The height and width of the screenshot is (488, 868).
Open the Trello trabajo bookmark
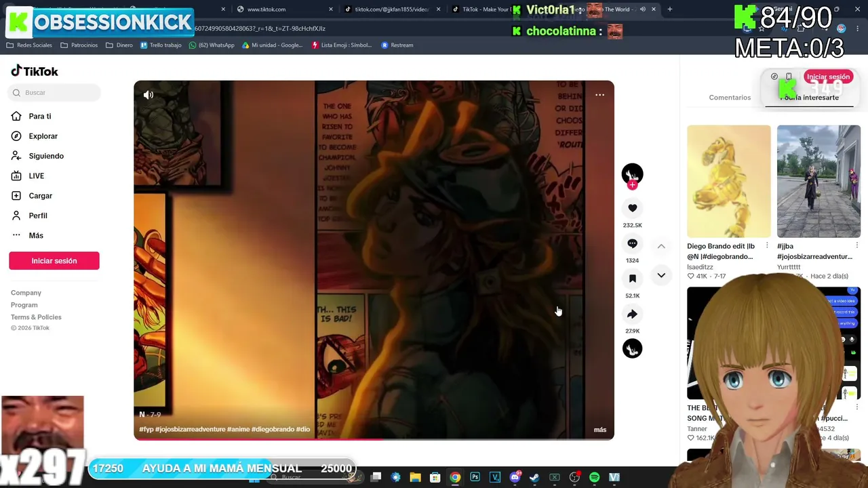[161, 45]
